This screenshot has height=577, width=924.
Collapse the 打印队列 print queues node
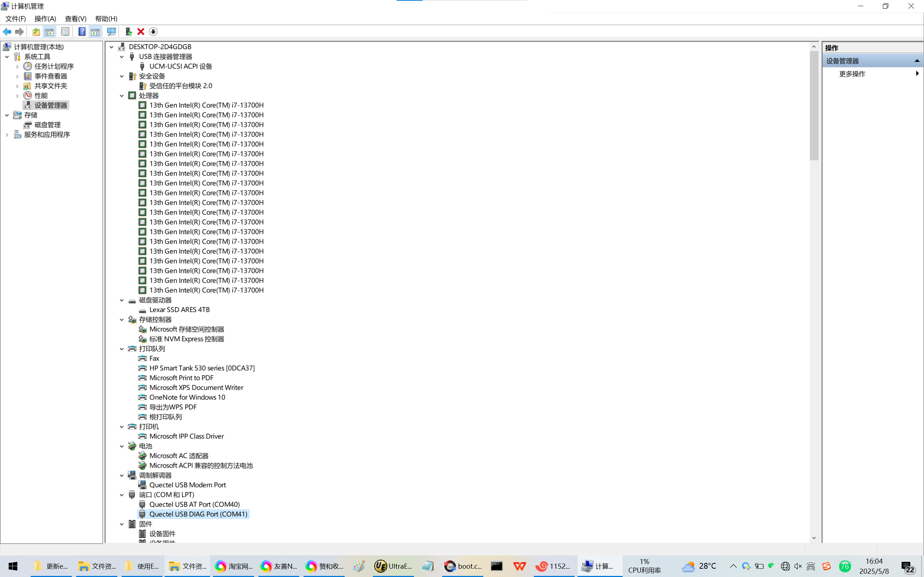tap(122, 349)
